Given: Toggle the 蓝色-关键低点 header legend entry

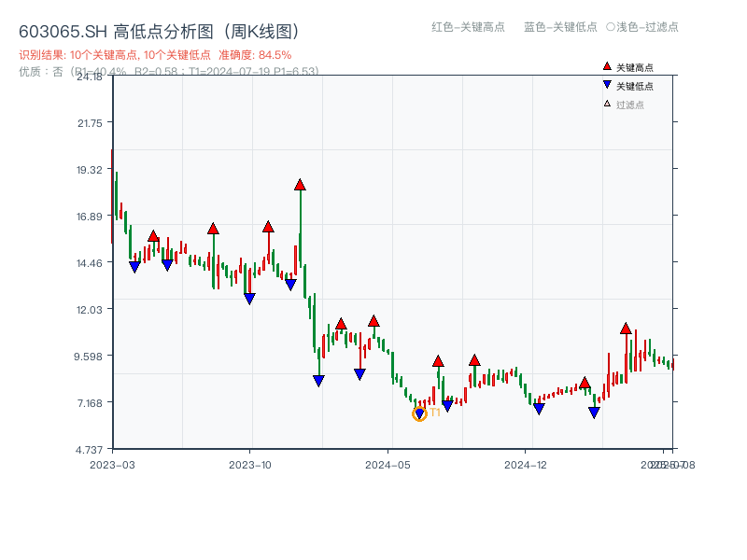Looking at the screenshot, I should tap(560, 27).
